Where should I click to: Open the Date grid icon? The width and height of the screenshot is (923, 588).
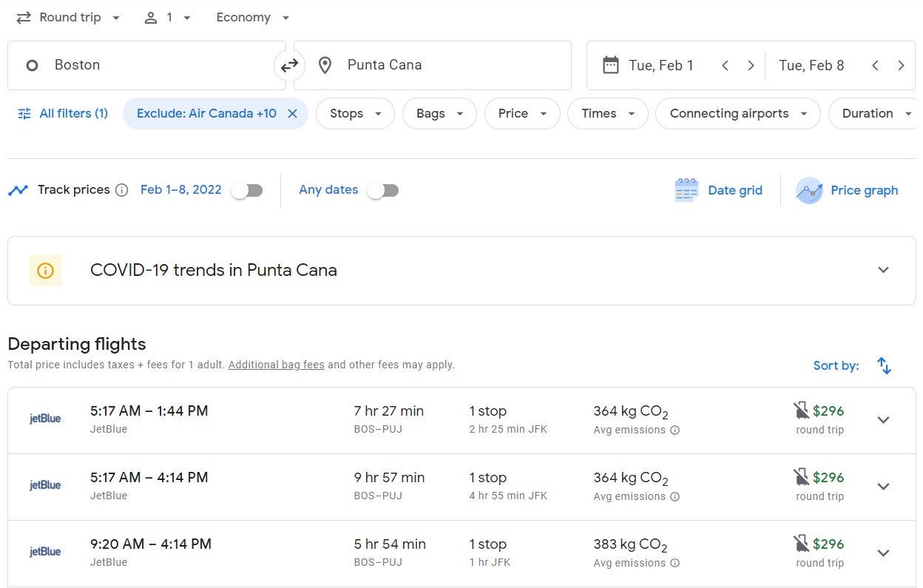point(686,190)
